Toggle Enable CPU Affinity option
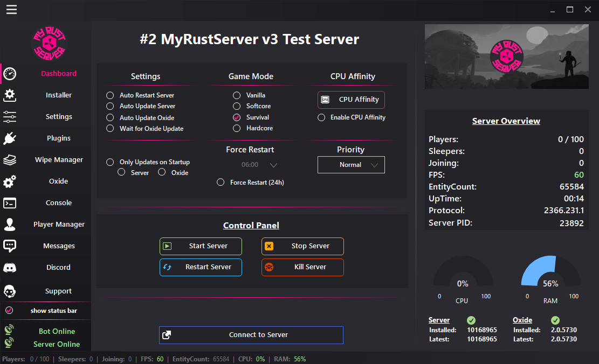The image size is (599, 364). [321, 117]
